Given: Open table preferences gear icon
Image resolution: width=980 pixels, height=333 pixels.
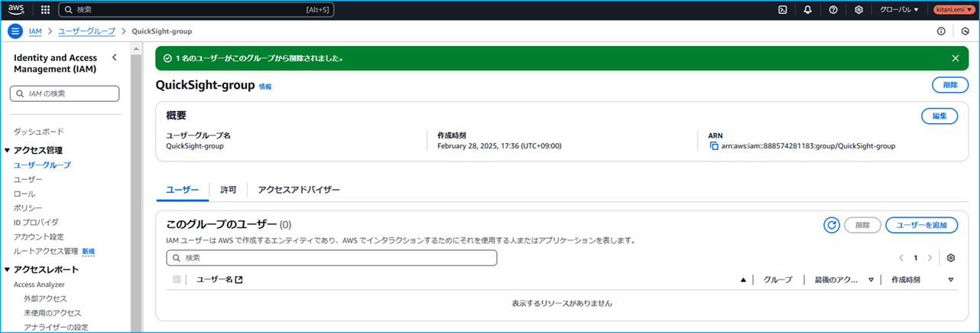Looking at the screenshot, I should (951, 258).
